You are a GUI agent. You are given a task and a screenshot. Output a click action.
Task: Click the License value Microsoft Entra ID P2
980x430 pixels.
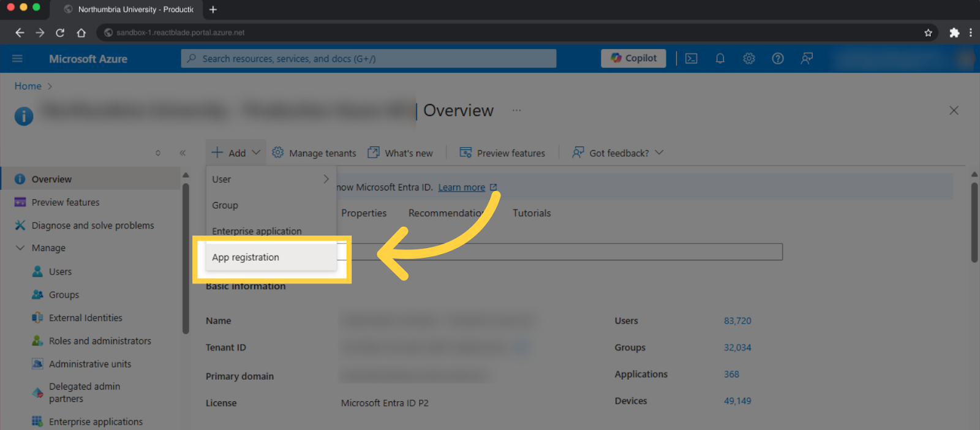pyautogui.click(x=385, y=403)
